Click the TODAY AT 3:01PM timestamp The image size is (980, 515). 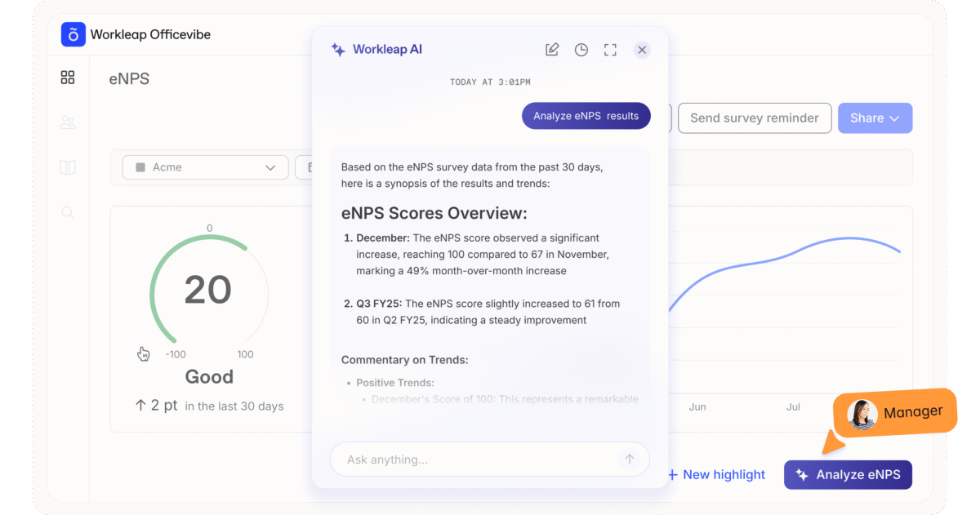point(490,82)
